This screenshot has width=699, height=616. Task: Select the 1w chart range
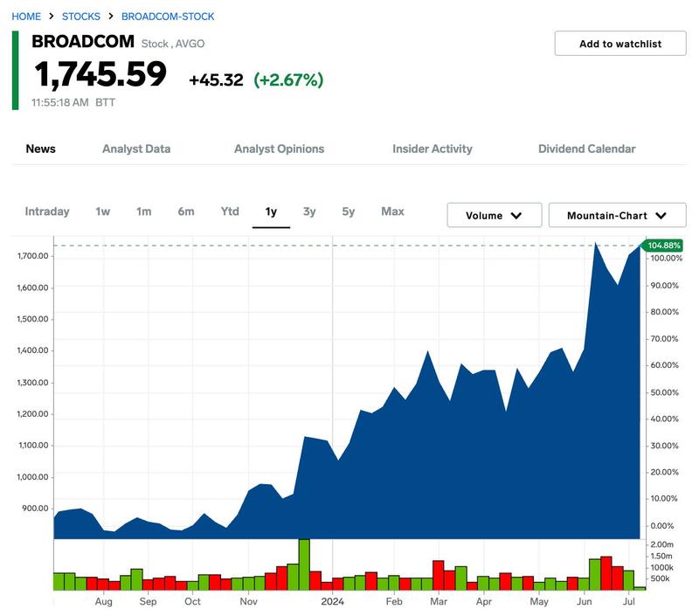(102, 211)
